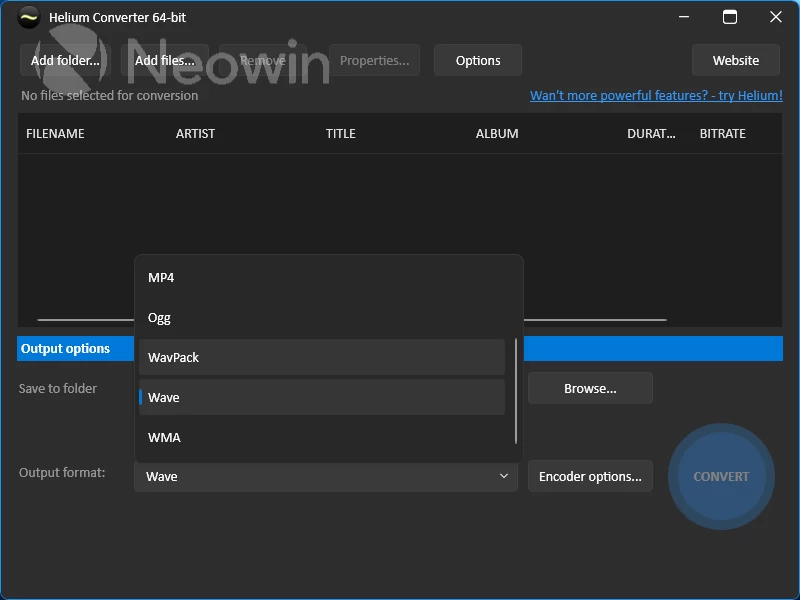The image size is (800, 600).
Task: Minimize the Helium Converter window
Action: coord(684,17)
